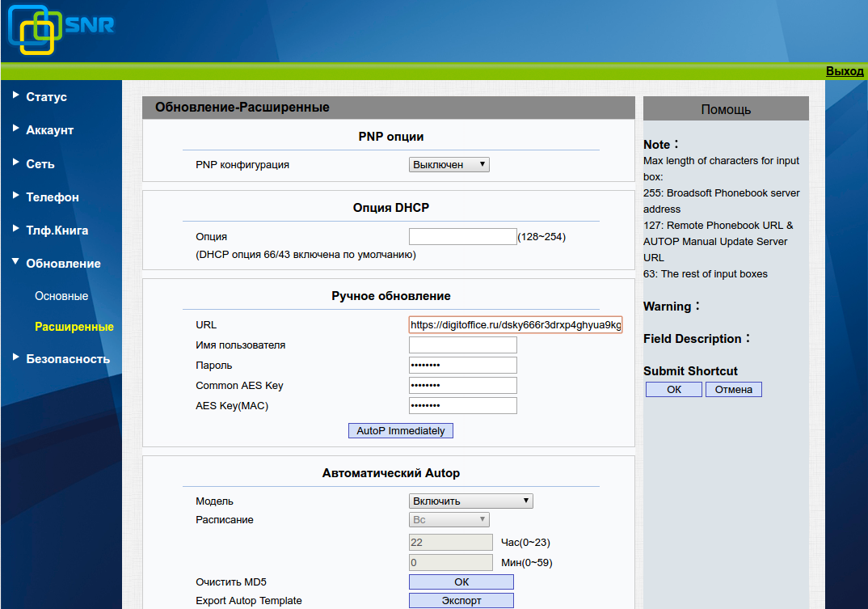Collapse the Обновление menu arrow
The width and height of the screenshot is (868, 609).
click(x=15, y=261)
